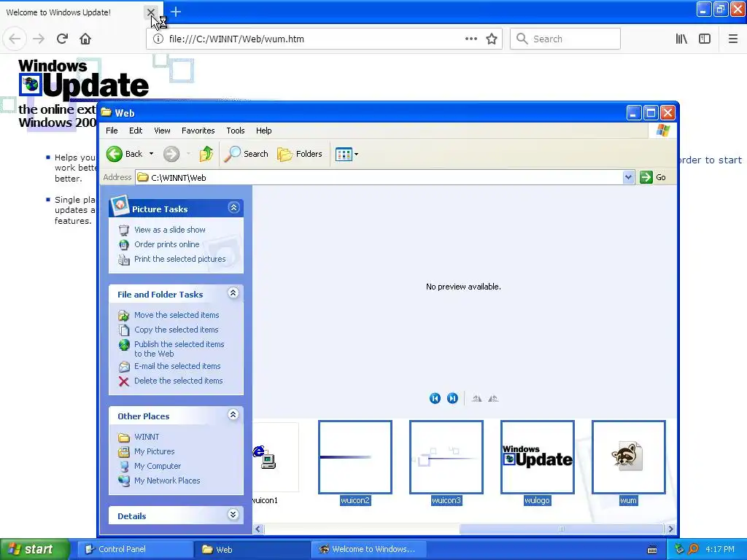Open a new Firefox tab
This screenshot has width=747, height=560.
(176, 12)
